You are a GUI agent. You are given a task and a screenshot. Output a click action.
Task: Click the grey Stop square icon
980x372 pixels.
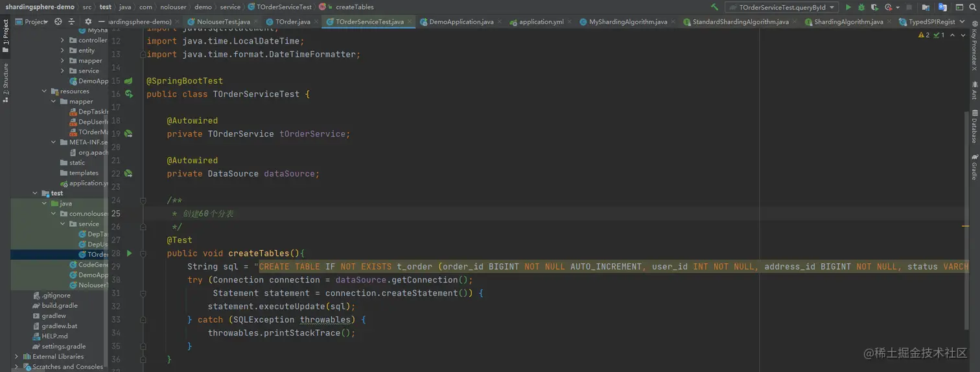tap(909, 7)
